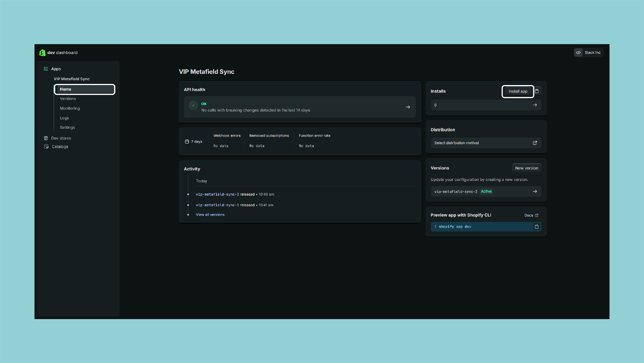Click the Dev stores storefront icon
The image size is (644, 363).
click(46, 138)
